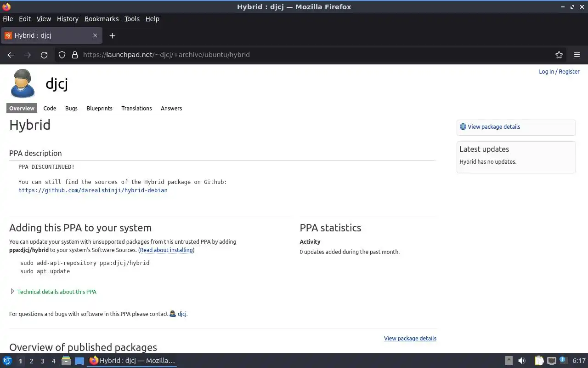Screen dimensions: 588x368
Task: Click the removable media tray icon
Action: coord(509,361)
